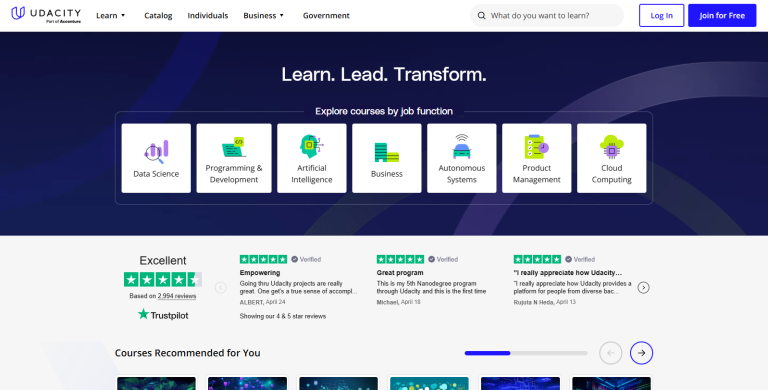The image size is (768, 390).
Task: Click the 'Product Management' card label
Action: click(x=537, y=174)
